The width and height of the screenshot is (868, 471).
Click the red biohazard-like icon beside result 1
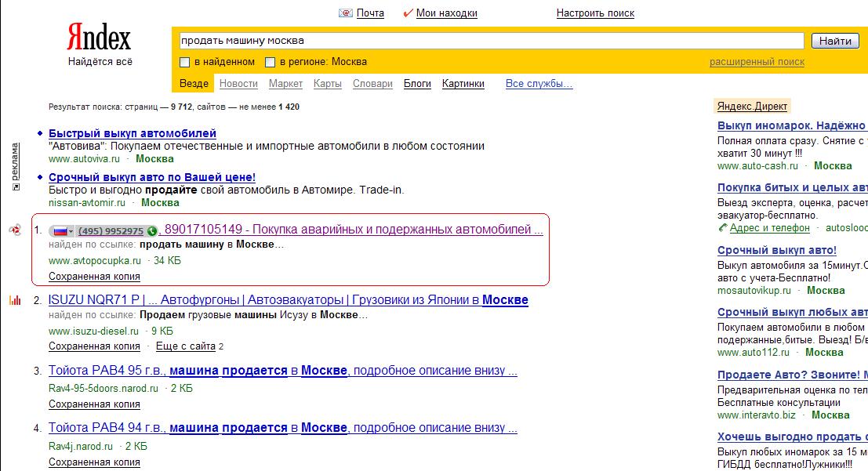click(15, 230)
